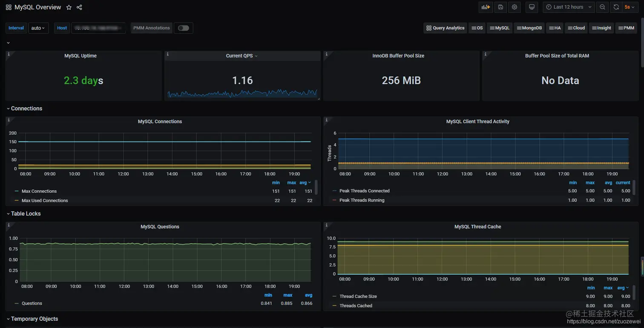Sort MySQL Connections legend by min
This screenshot has width=644, height=328.
[276, 183]
